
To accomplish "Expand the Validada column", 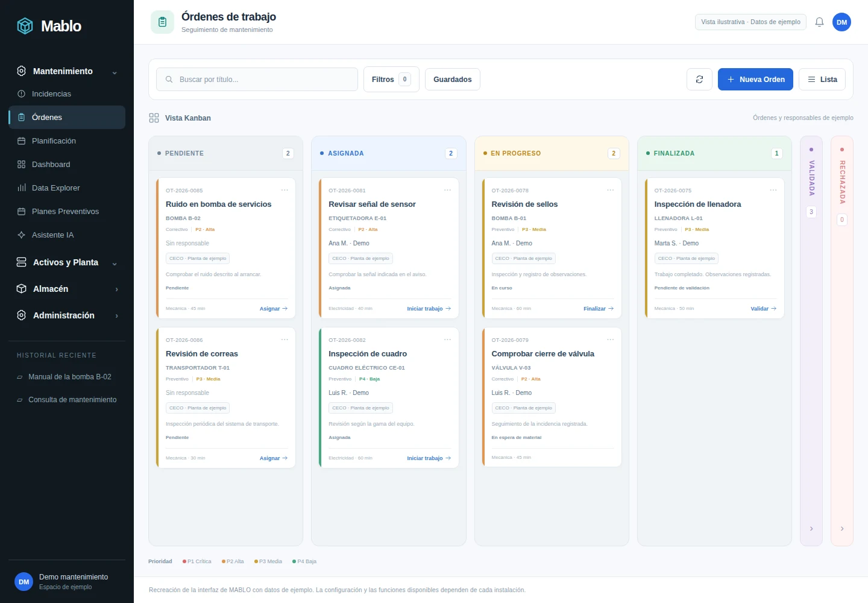I will (811, 529).
